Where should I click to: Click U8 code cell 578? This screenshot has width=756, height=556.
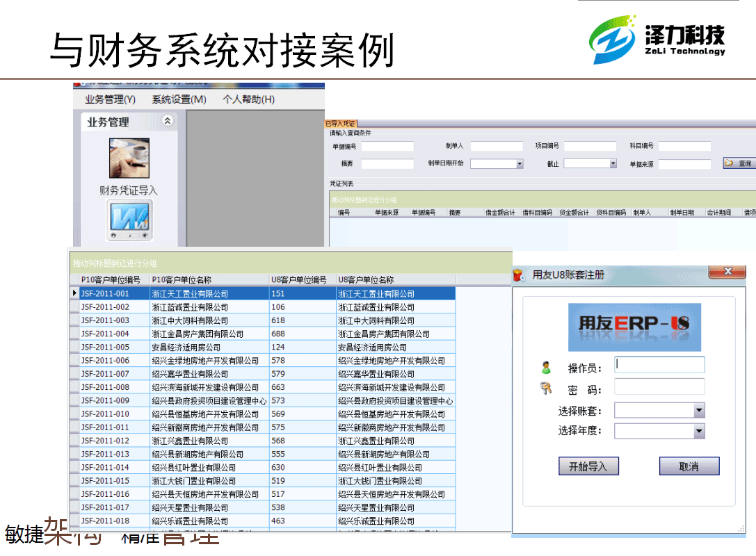coord(303,361)
